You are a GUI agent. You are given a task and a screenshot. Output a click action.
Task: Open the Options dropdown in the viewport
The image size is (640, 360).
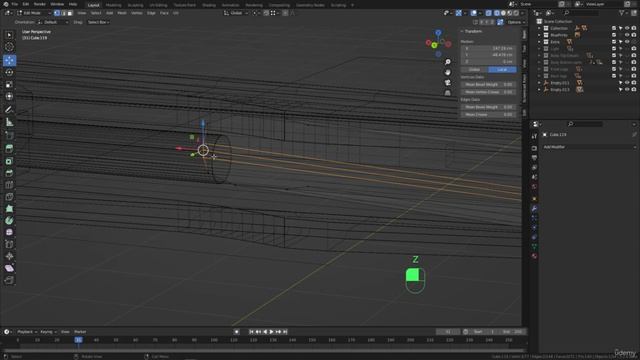pos(516,22)
